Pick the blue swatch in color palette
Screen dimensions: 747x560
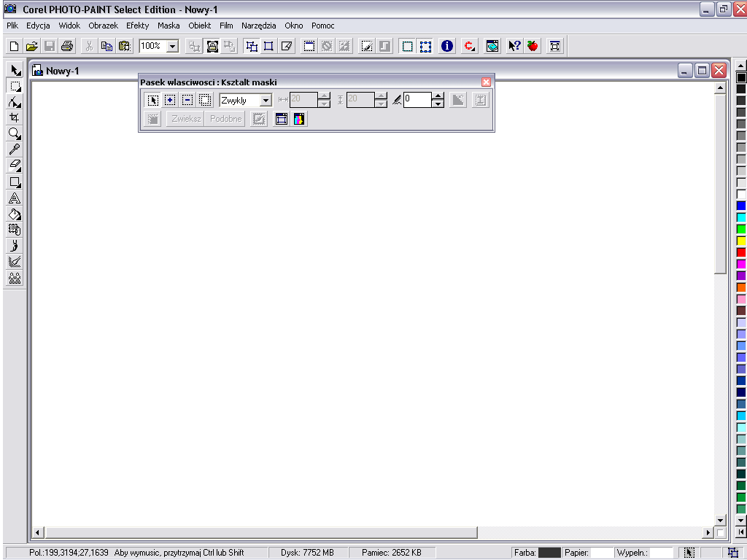[741, 206]
